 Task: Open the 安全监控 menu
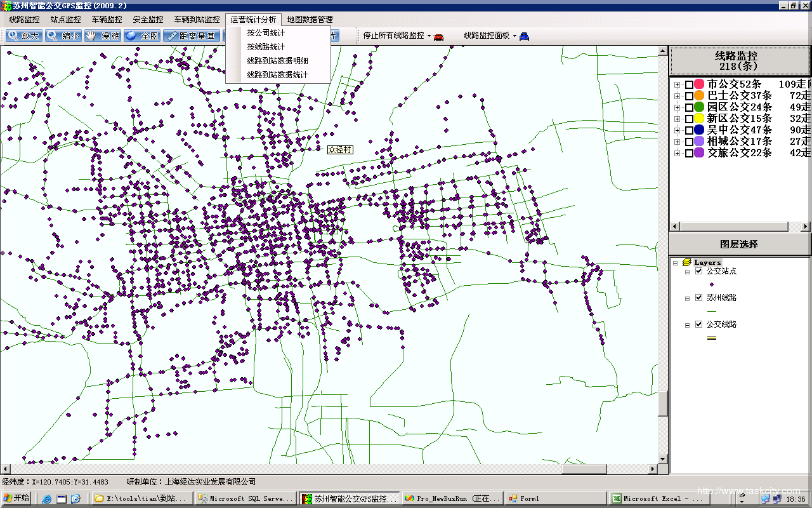tap(148, 20)
